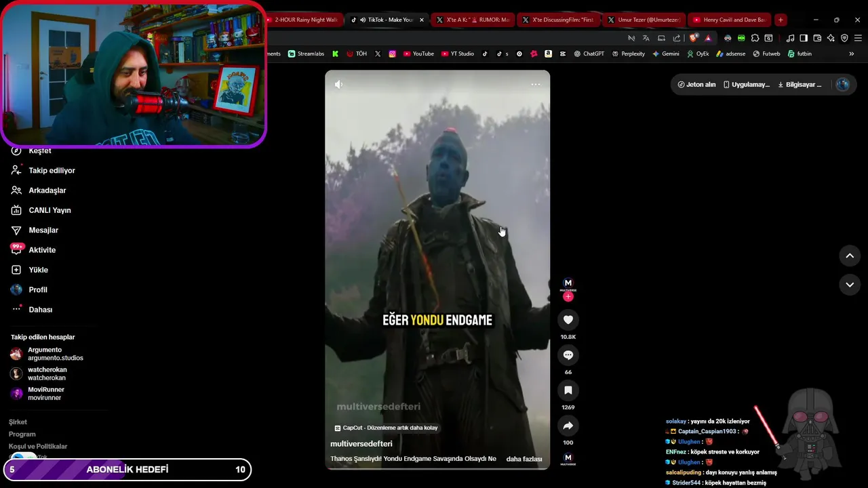Save the video with the bookmark icon

568,390
